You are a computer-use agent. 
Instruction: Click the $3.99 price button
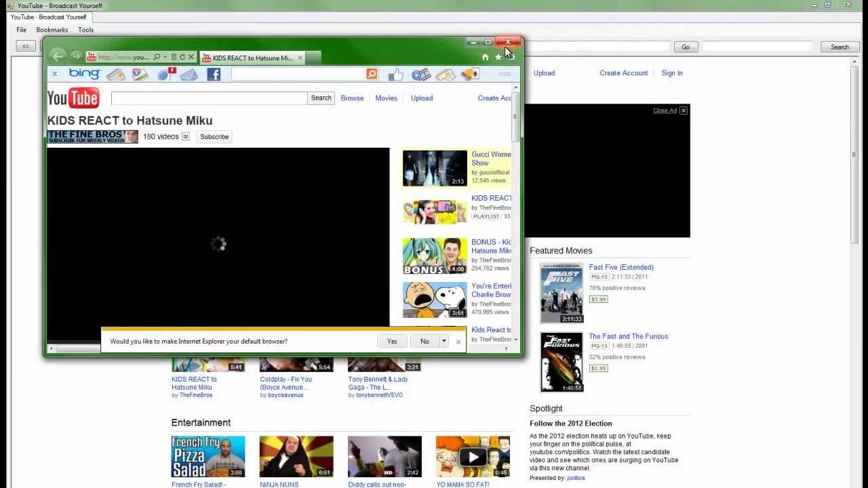pos(598,299)
